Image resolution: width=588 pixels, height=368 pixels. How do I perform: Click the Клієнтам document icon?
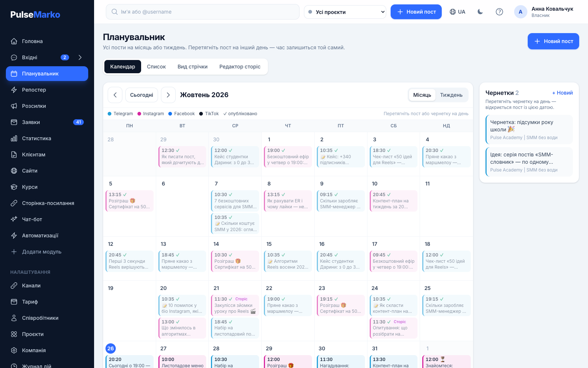14,155
